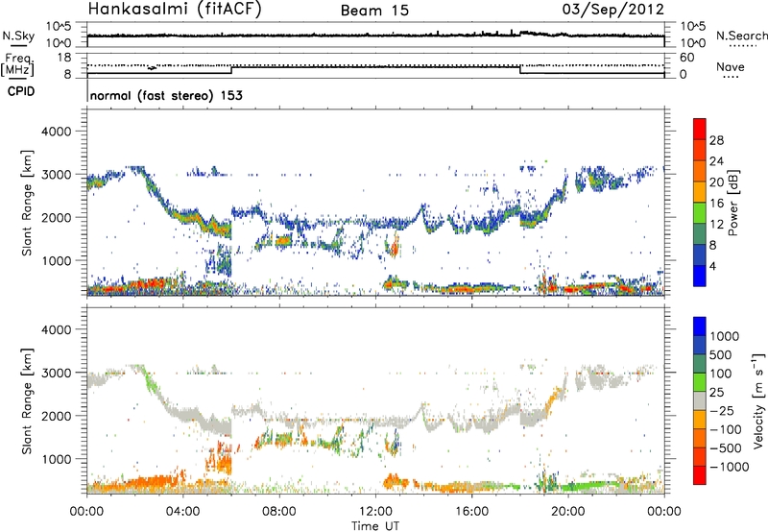
Task: Select the 60 tick on Nave axis
Action: pos(686,58)
